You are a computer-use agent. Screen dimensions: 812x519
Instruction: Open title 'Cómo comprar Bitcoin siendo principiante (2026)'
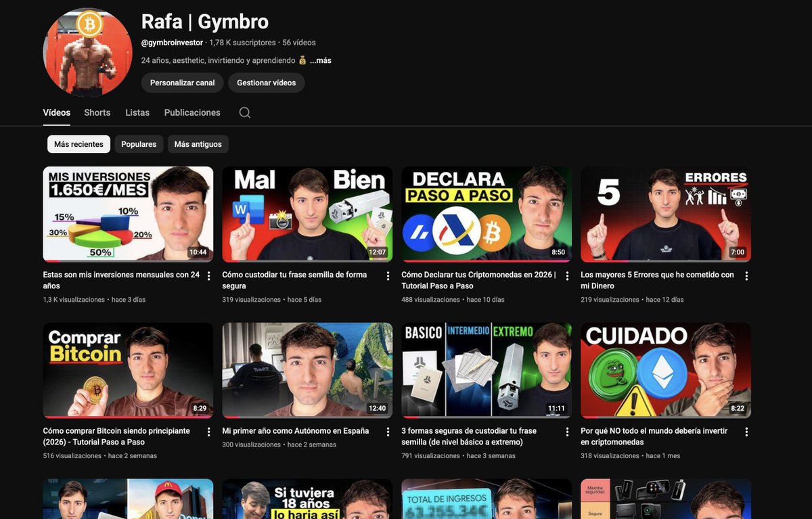pyautogui.click(x=116, y=436)
